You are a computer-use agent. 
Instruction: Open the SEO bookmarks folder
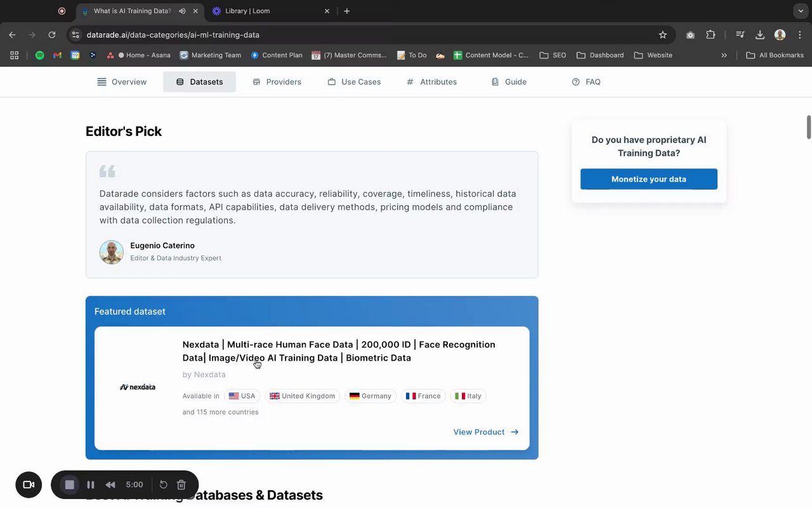553,55
